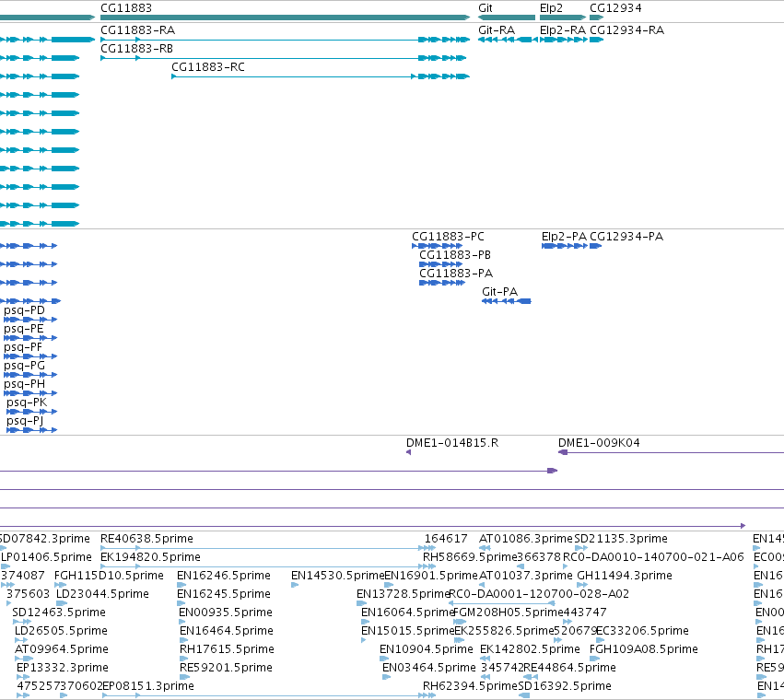
Task: Select protein CG11883-PB label
Action: point(455,255)
